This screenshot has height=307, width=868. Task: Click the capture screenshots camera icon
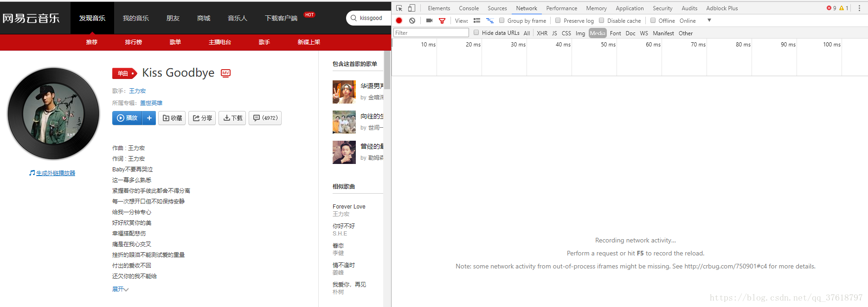pos(429,20)
